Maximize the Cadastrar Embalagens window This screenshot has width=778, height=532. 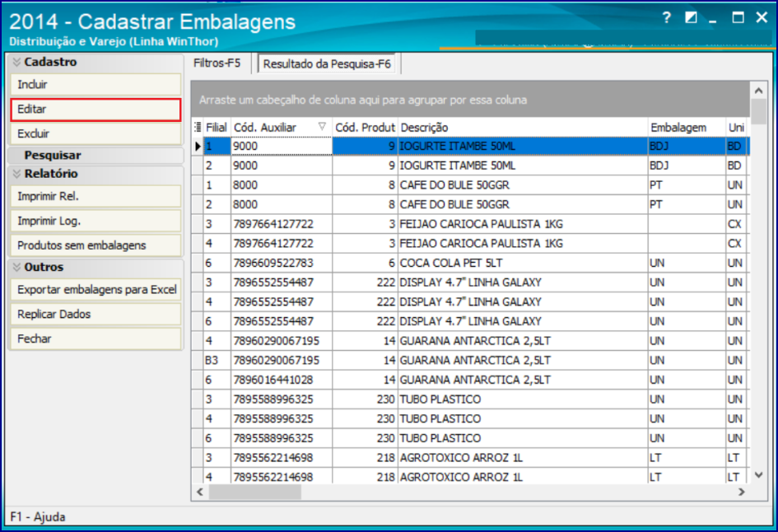pos(738,18)
